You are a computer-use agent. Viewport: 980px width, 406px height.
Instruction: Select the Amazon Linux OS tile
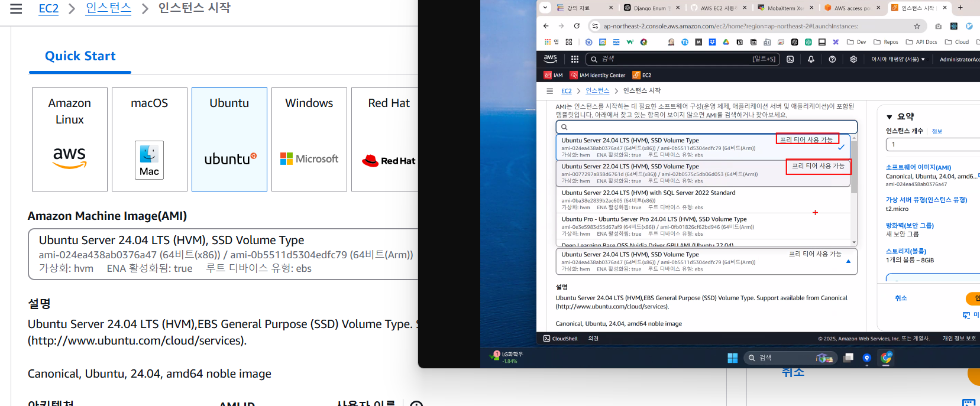pyautogui.click(x=70, y=139)
